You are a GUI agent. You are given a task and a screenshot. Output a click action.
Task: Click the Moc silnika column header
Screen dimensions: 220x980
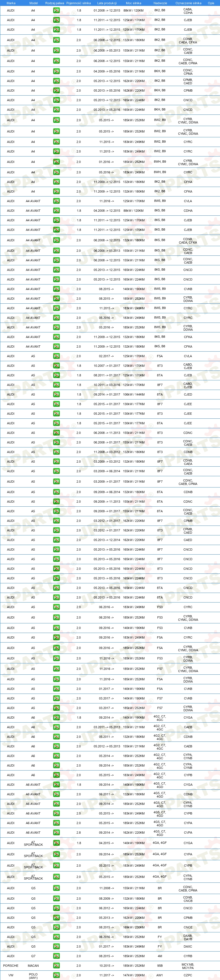[134, 3]
